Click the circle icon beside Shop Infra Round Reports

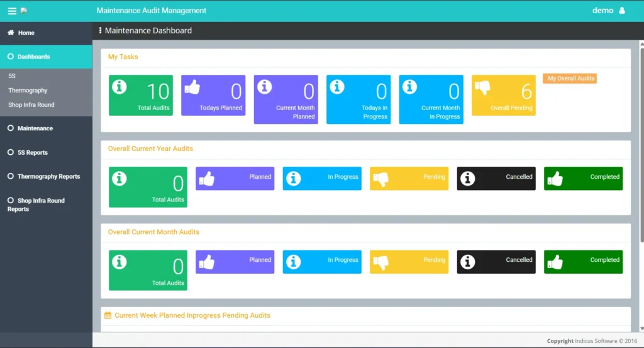11,201
